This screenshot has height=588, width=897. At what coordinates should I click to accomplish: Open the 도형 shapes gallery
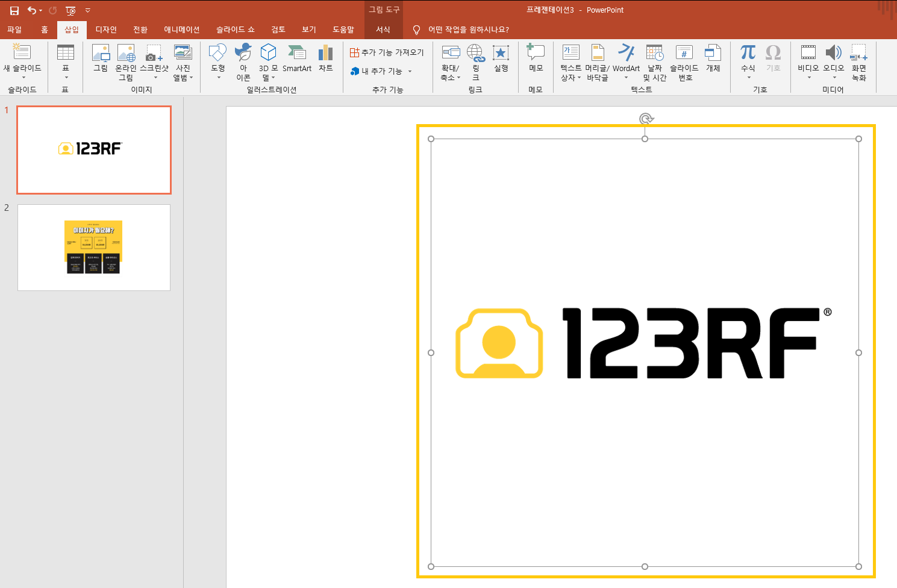tap(218, 62)
